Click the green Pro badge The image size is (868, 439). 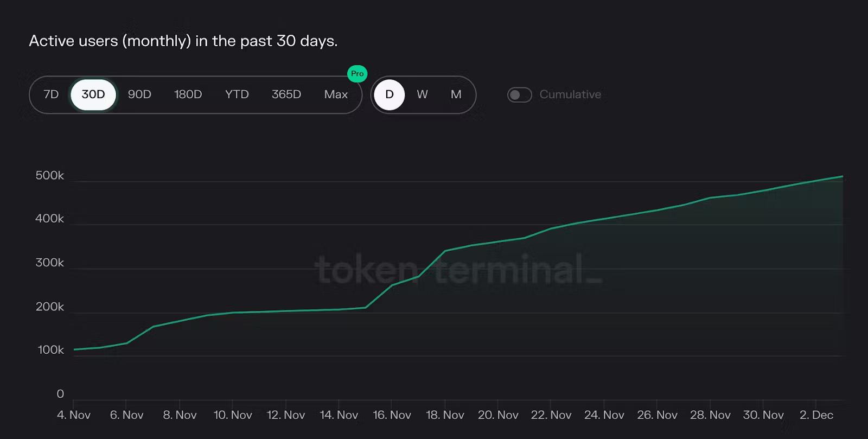357,74
